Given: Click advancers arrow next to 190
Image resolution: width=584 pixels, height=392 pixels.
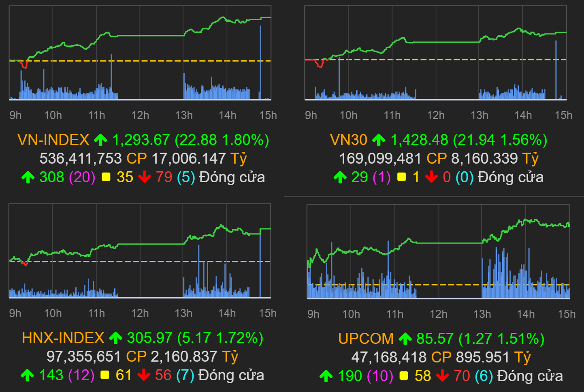Looking at the screenshot, I should 326,376.
